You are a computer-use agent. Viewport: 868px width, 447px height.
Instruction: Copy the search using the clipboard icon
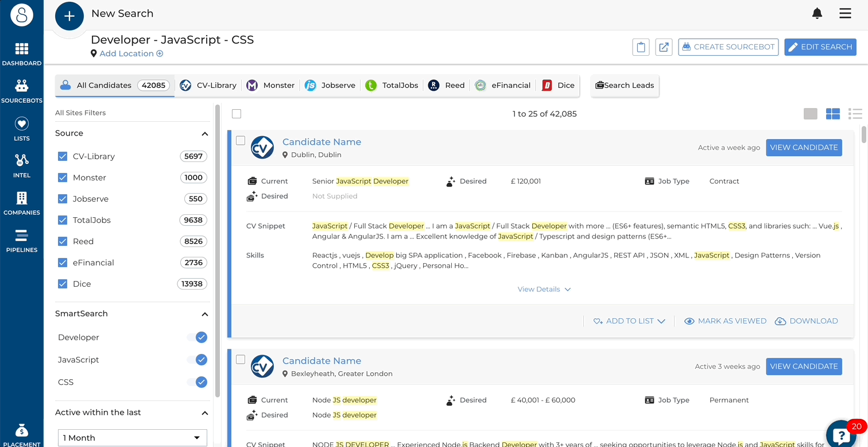(x=641, y=47)
